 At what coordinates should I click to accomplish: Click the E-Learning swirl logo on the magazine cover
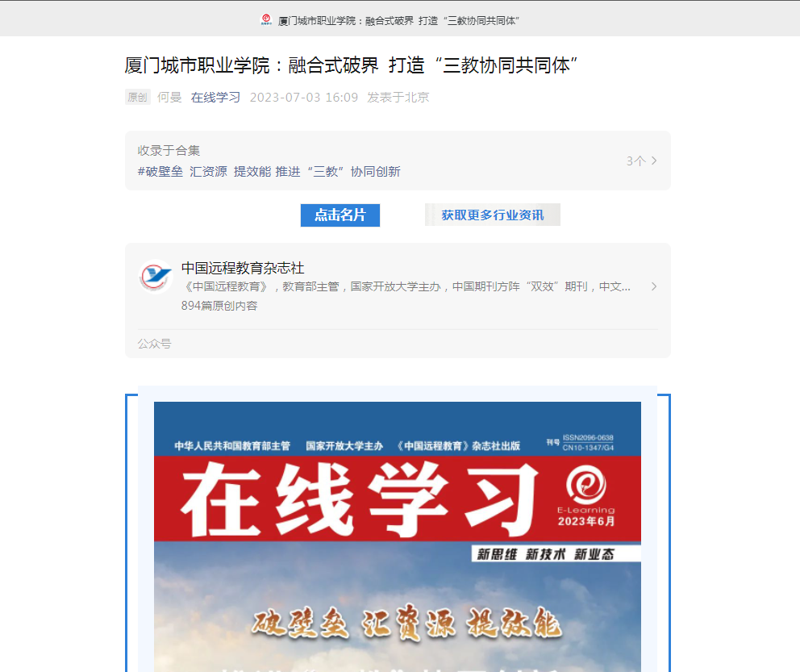[585, 484]
